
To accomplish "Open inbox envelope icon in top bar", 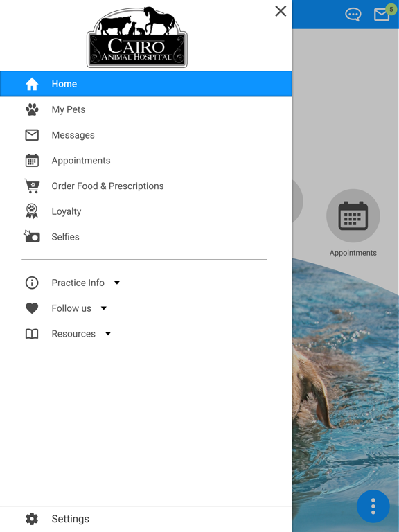I will [382, 15].
